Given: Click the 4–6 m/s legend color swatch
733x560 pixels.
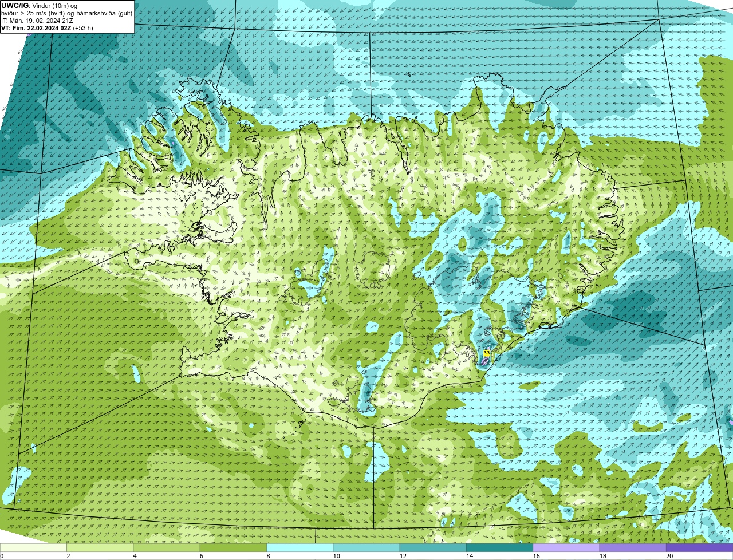Looking at the screenshot, I should click(x=167, y=547).
